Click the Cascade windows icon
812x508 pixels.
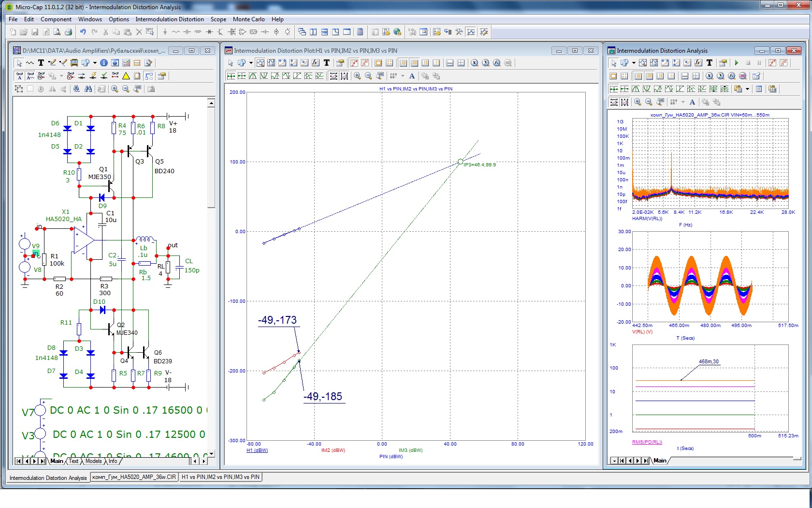[x=302, y=32]
